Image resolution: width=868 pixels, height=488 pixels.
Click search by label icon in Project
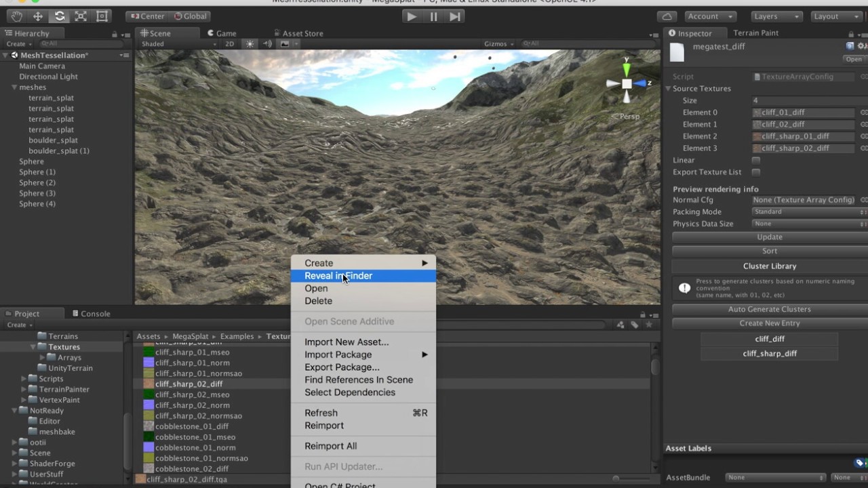(635, 325)
